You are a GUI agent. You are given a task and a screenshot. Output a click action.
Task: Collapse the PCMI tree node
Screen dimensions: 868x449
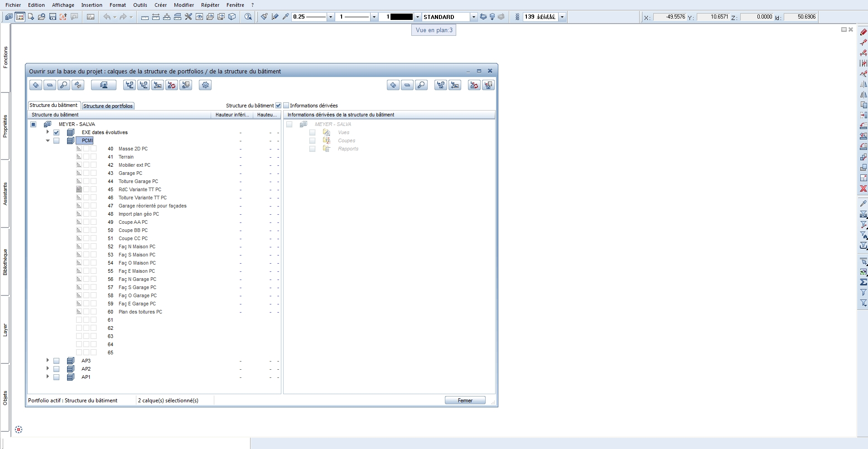(x=48, y=140)
